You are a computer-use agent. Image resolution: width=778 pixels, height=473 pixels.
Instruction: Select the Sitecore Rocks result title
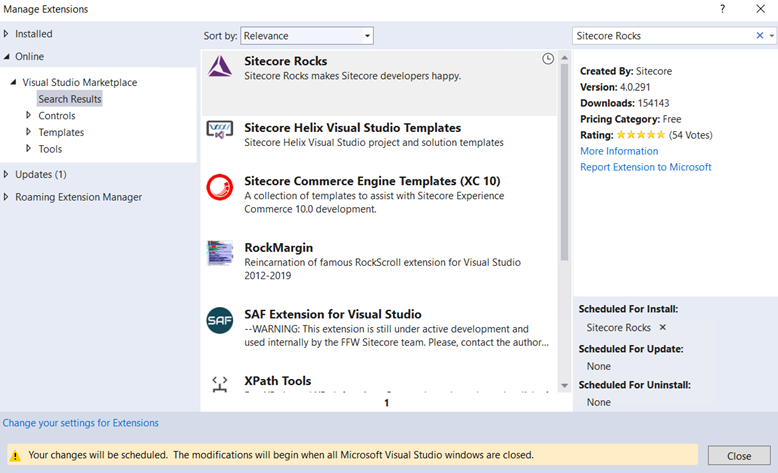click(285, 61)
